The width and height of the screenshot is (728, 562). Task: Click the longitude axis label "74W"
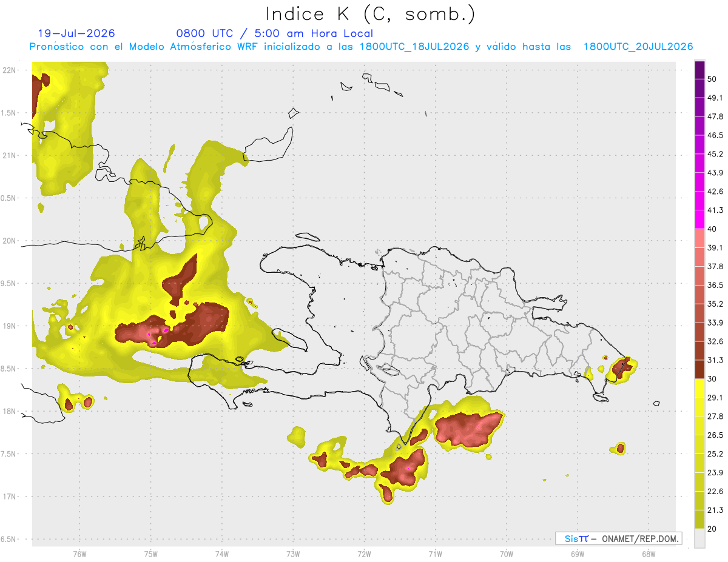(x=222, y=554)
